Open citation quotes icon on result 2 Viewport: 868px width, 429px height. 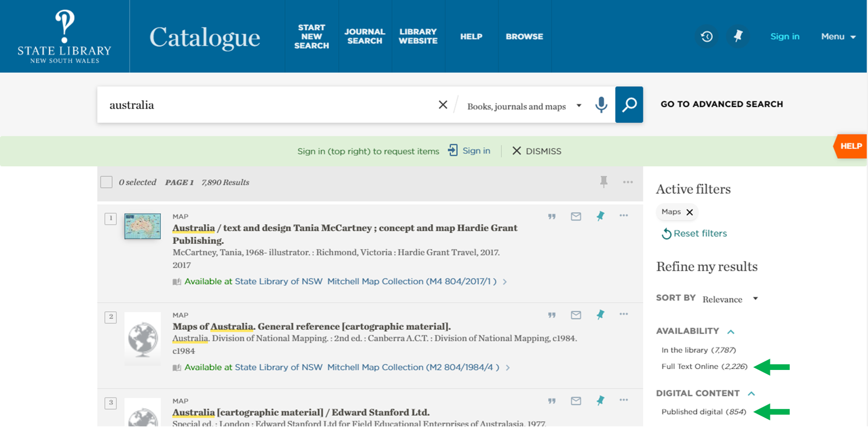point(552,315)
